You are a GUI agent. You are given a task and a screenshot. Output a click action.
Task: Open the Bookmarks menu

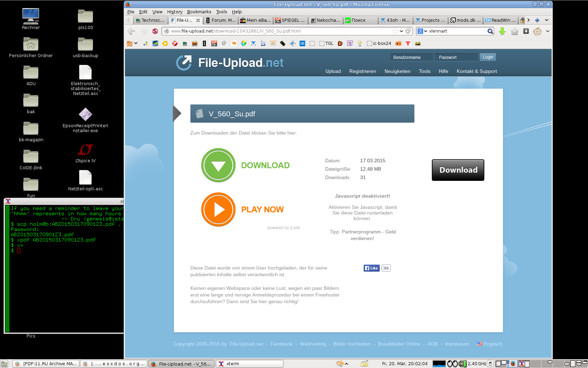tap(199, 12)
